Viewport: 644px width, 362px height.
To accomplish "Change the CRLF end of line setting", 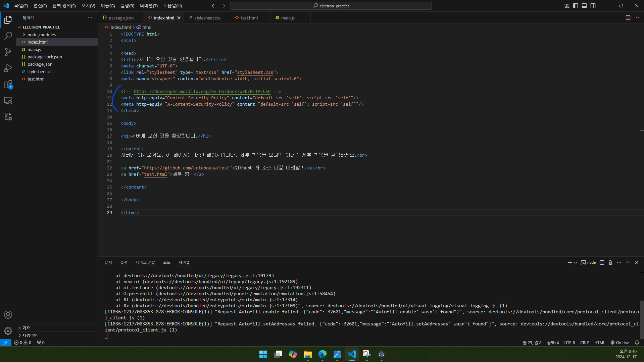I will (x=585, y=343).
